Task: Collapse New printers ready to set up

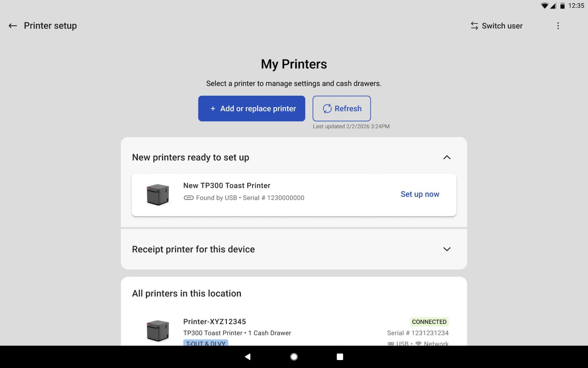Action: click(x=447, y=158)
